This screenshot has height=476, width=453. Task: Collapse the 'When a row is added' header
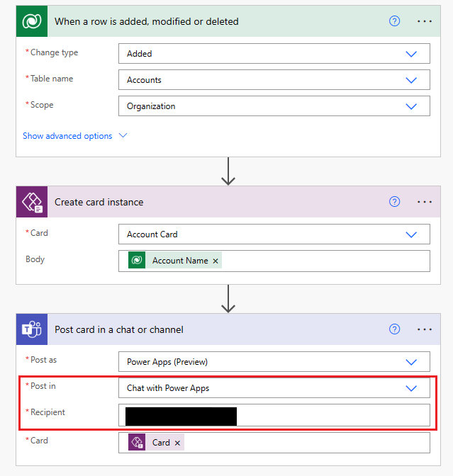147,21
